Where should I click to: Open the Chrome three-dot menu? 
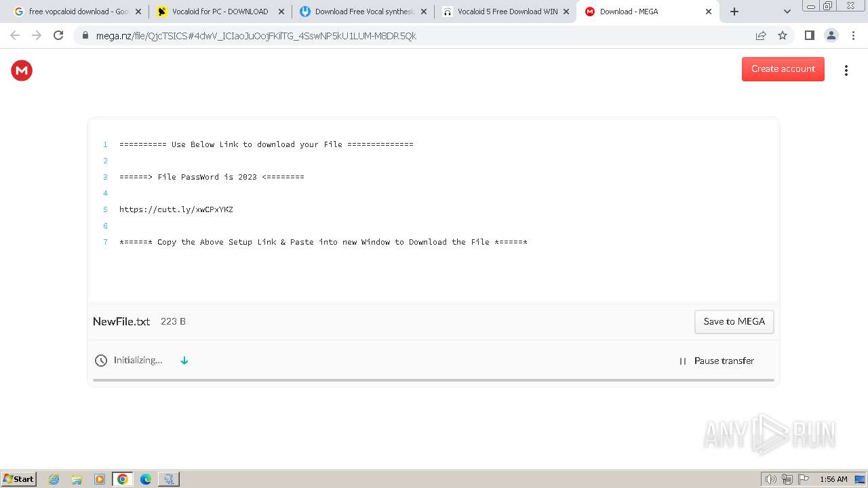(x=853, y=35)
